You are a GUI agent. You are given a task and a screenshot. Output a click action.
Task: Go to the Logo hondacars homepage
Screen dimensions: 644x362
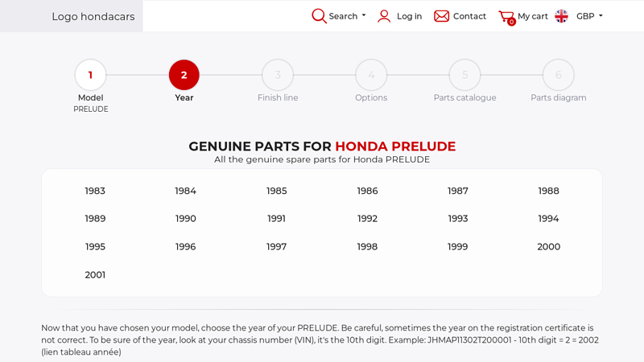coord(93,16)
